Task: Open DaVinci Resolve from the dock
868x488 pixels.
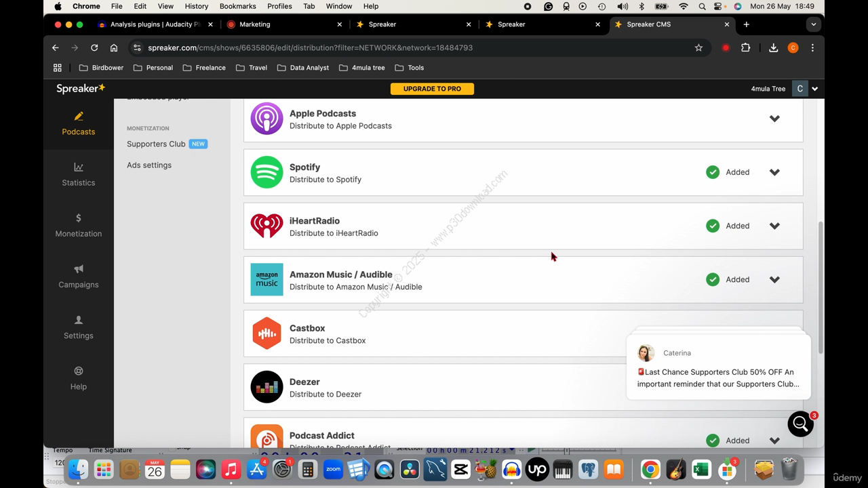Action: 410,469
